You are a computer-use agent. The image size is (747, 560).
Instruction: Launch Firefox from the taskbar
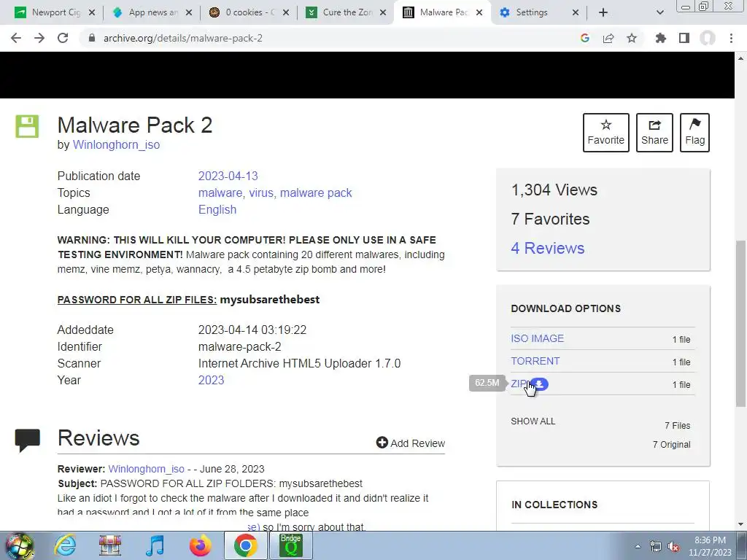(x=200, y=545)
